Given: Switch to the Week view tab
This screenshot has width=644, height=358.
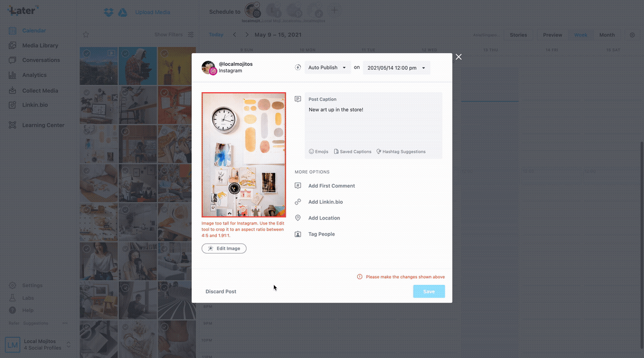Looking at the screenshot, I should coord(580,35).
